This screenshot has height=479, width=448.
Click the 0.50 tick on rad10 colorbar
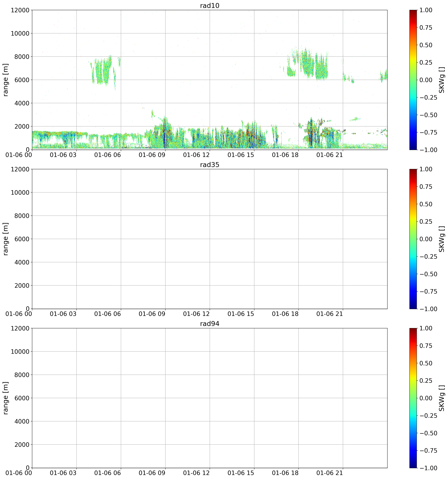click(x=426, y=45)
